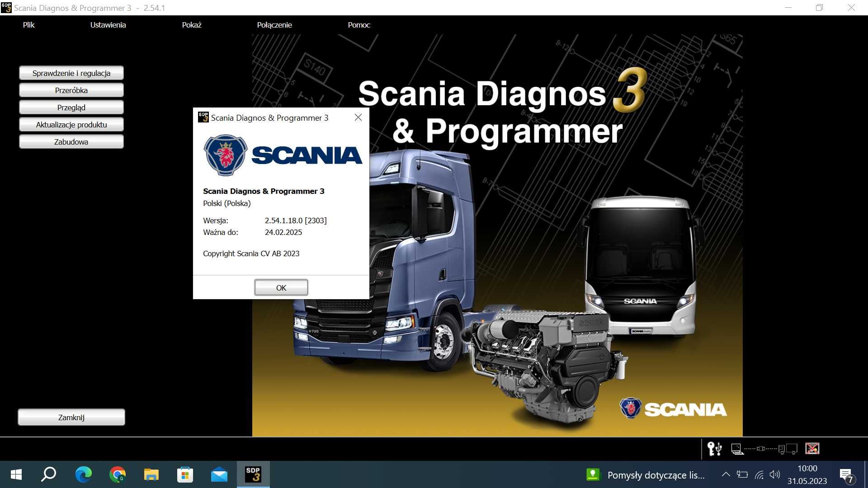Click the Scania griffin logo in about dialog
Image resolution: width=868 pixels, height=488 pixels.
225,155
